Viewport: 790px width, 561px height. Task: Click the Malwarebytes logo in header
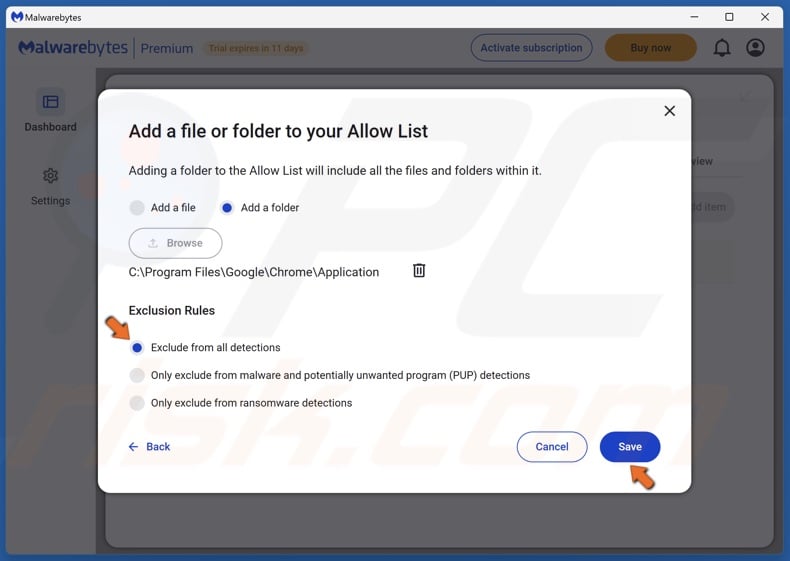[73, 48]
